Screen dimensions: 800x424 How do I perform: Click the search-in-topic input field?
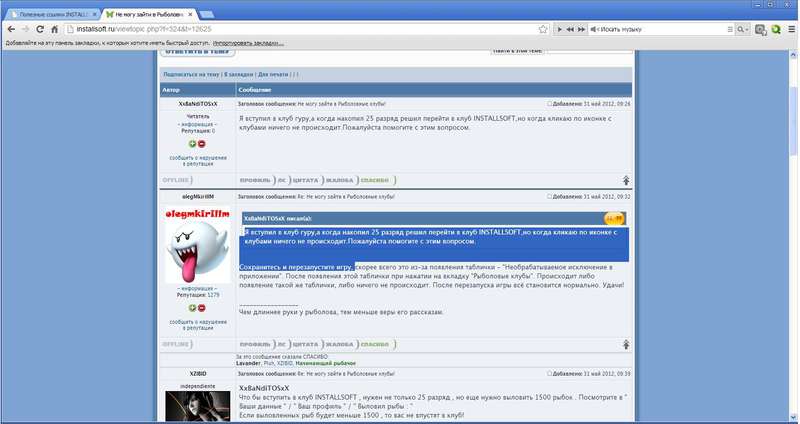589,51
